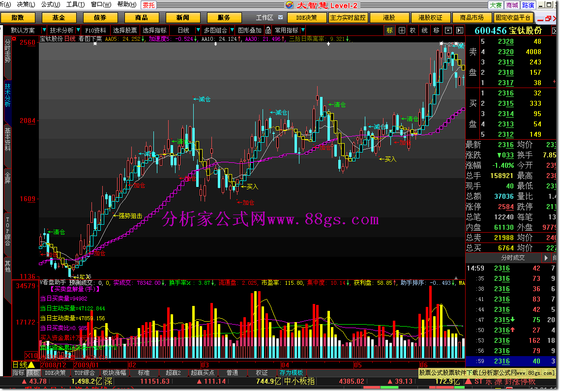Open the 日线 period dropdown arrow
Viewport: 561px width, 392px height.
tap(198, 30)
